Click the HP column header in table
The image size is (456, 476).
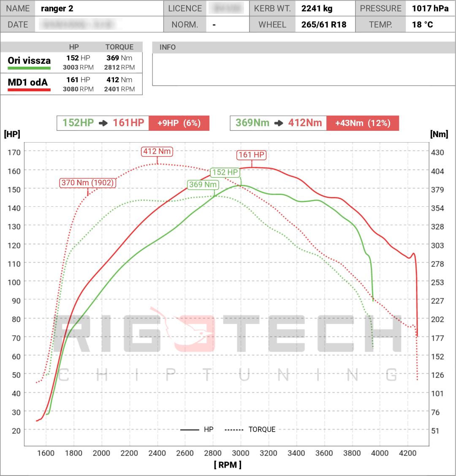tap(74, 47)
